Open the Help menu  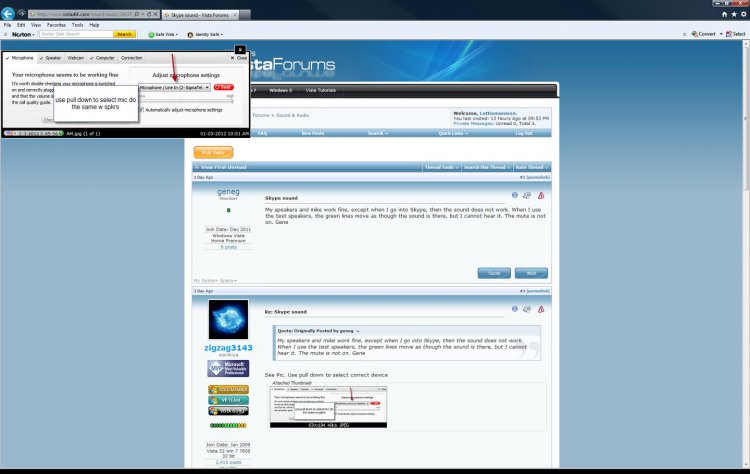tap(94, 25)
